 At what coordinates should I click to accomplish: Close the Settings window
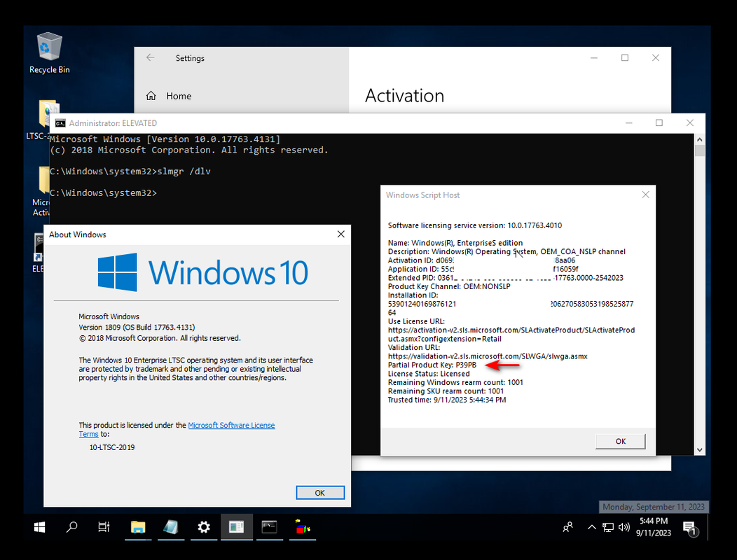click(x=656, y=58)
